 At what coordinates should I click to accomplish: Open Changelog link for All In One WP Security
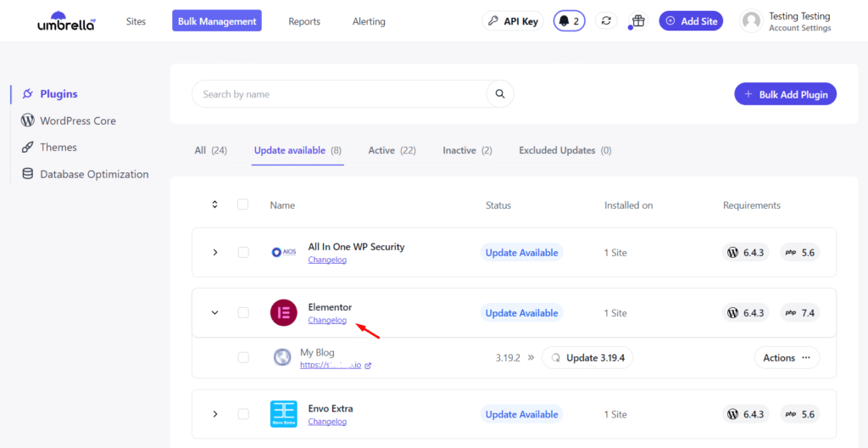point(327,260)
